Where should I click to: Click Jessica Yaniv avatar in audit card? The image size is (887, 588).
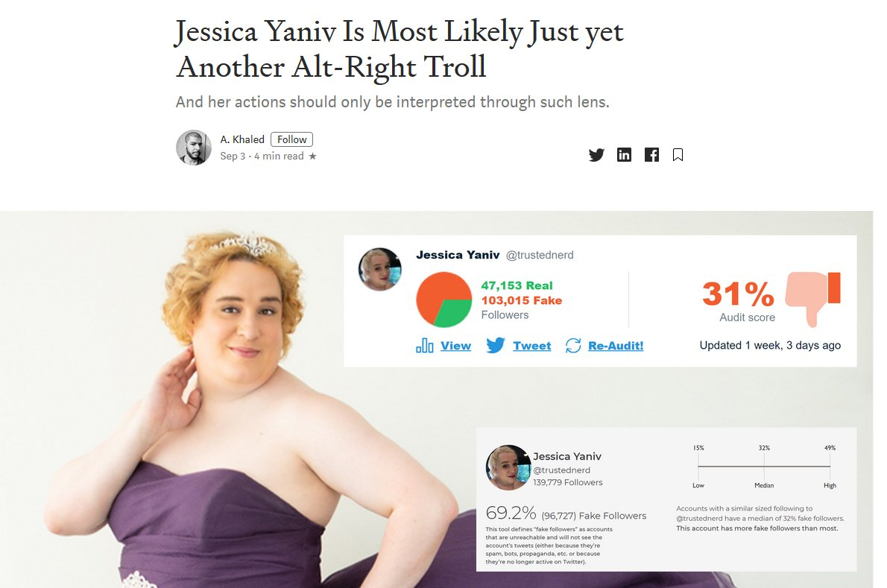click(x=380, y=269)
